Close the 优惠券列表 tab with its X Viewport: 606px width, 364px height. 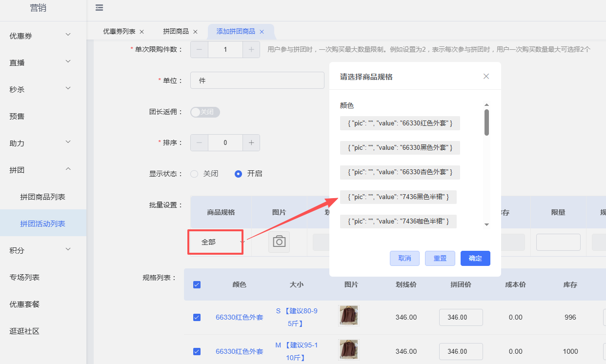point(142,32)
